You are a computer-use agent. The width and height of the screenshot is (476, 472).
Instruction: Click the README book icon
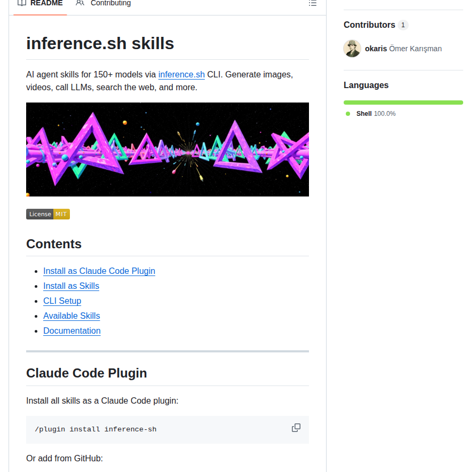pyautogui.click(x=22, y=3)
